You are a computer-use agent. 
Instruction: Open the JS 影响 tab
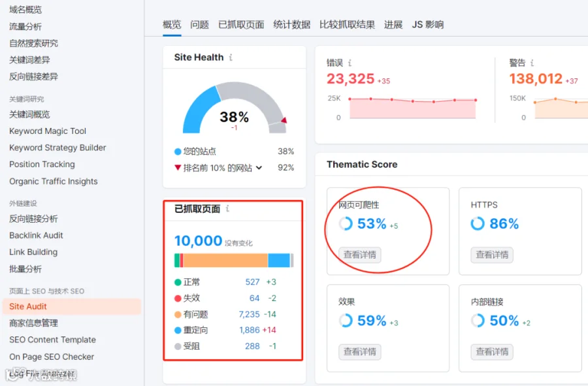click(428, 25)
